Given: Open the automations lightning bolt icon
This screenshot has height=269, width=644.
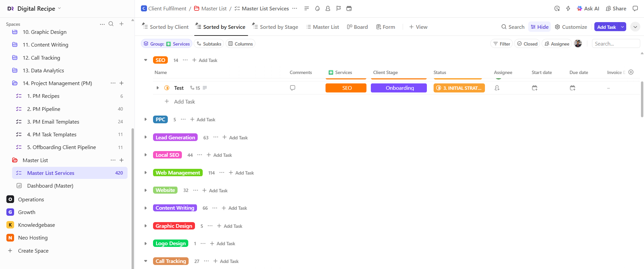Looking at the screenshot, I should (x=568, y=8).
